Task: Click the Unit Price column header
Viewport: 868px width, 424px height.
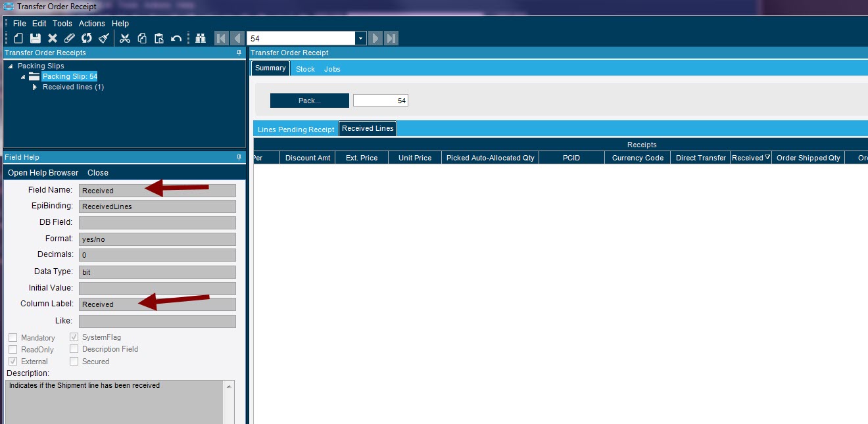Action: click(415, 158)
